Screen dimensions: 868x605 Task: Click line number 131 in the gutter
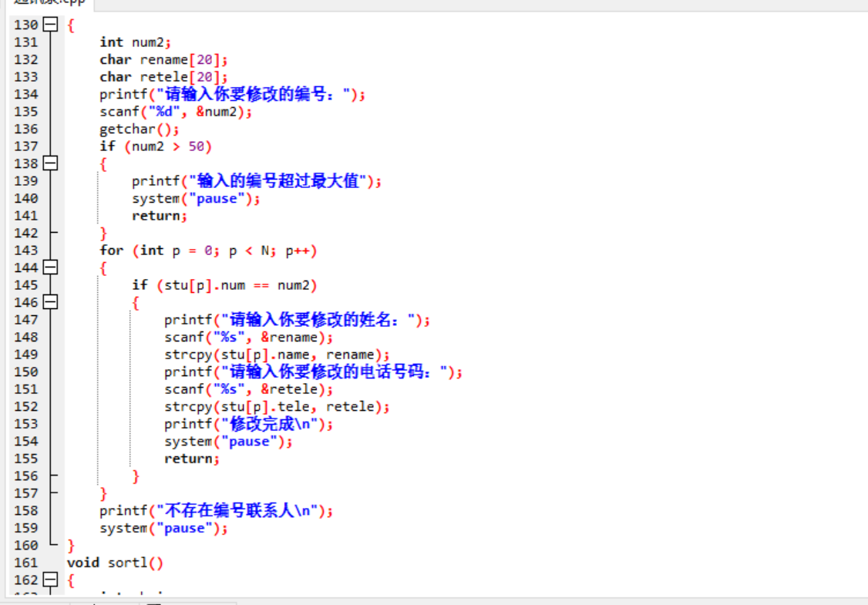26,42
